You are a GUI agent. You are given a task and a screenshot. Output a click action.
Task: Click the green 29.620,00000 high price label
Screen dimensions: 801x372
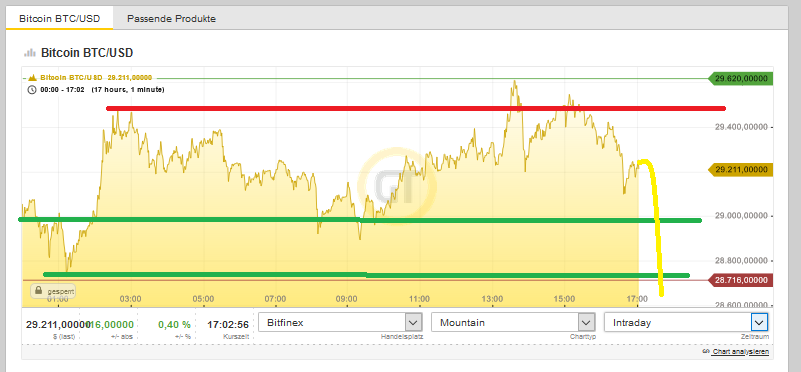[x=740, y=79]
